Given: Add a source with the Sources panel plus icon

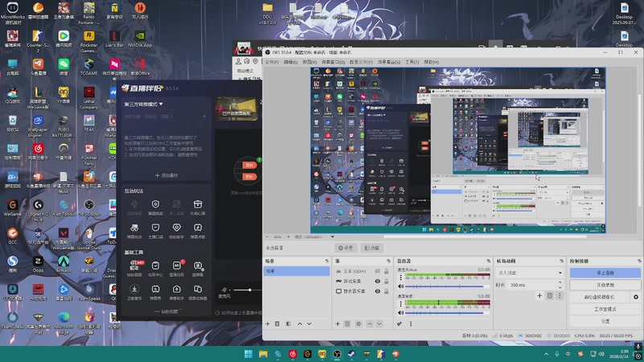Looking at the screenshot, I should pyautogui.click(x=337, y=324).
